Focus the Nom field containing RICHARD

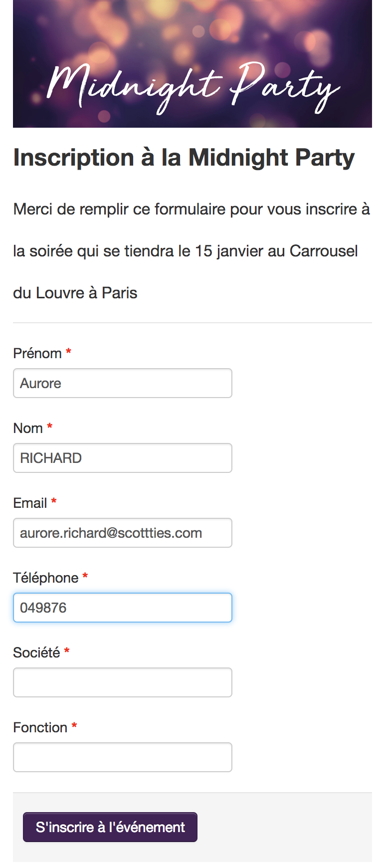click(122, 458)
